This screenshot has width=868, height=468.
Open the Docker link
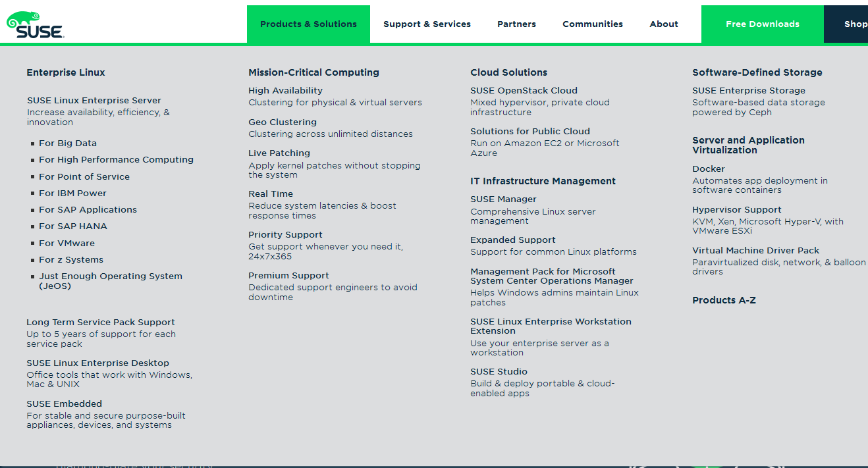click(708, 169)
